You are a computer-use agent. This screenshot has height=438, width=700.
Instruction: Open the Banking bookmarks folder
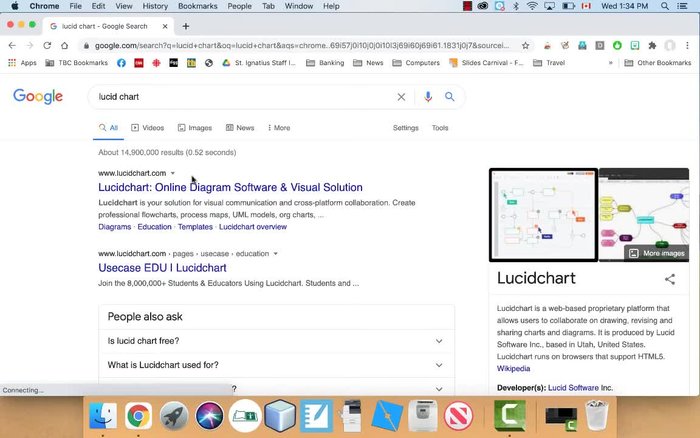(325, 63)
